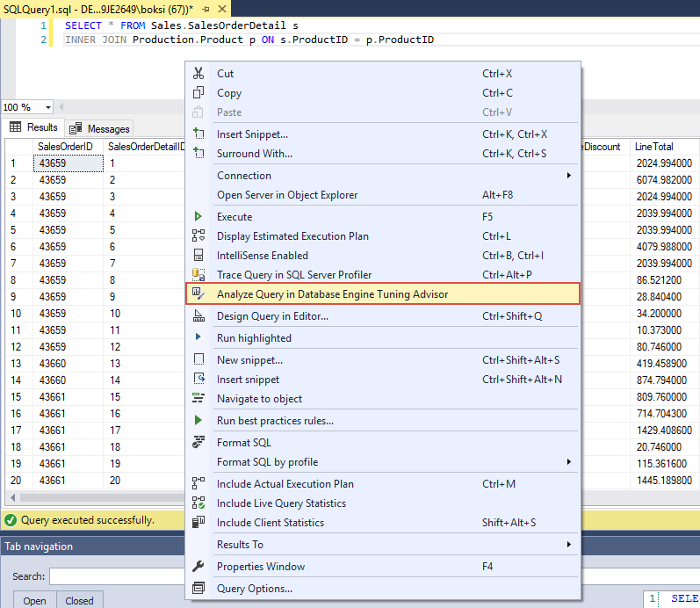Viewport: 700px width, 608px height.
Task: Click the Surround With icon
Action: [198, 153]
